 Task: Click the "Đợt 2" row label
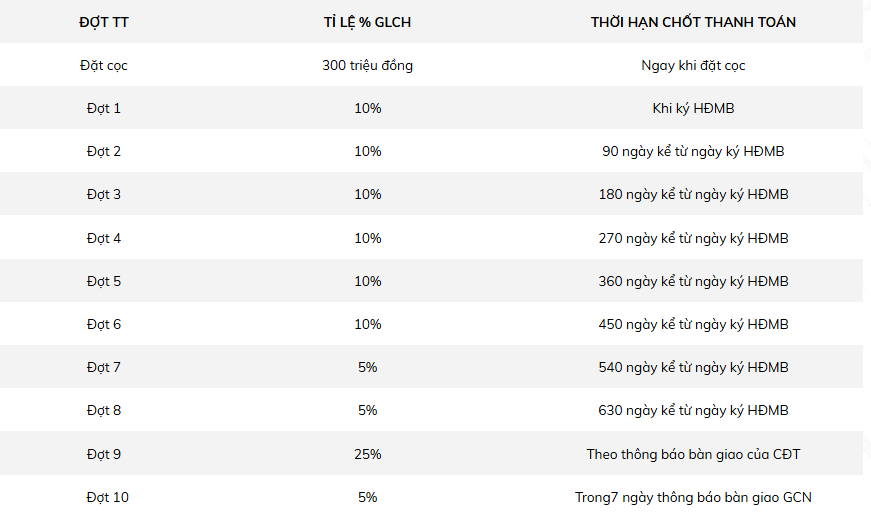click(104, 151)
